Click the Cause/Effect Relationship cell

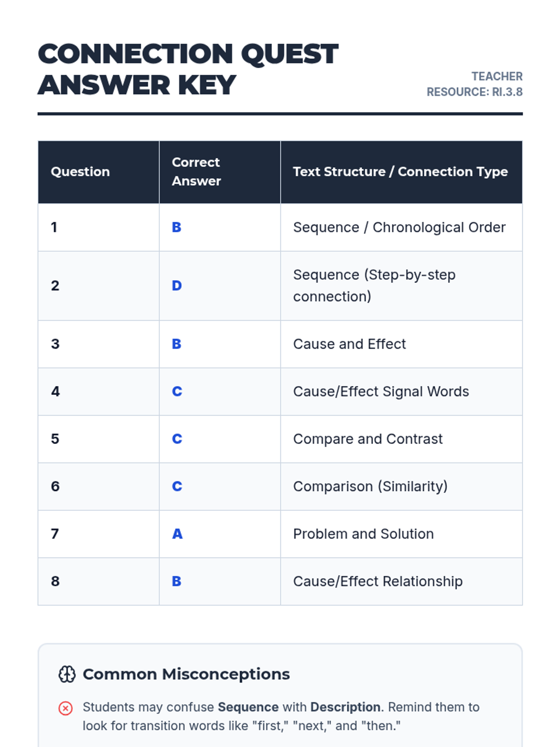point(378,582)
